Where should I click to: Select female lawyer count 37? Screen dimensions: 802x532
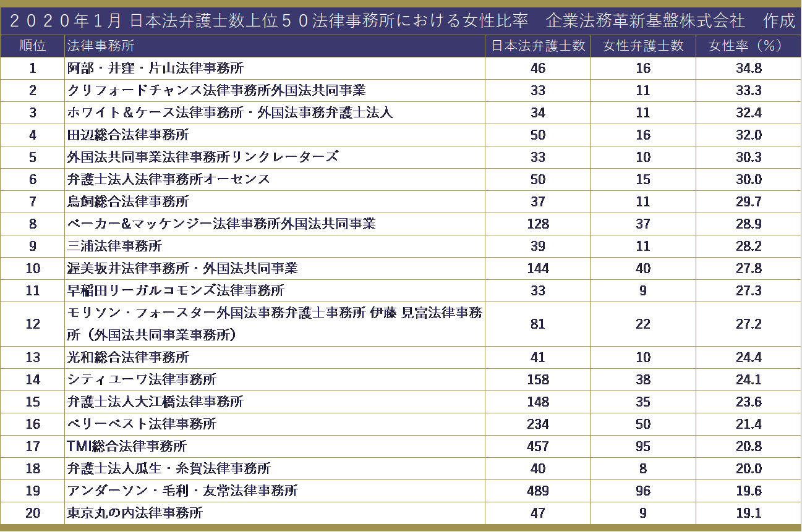[x=643, y=224]
